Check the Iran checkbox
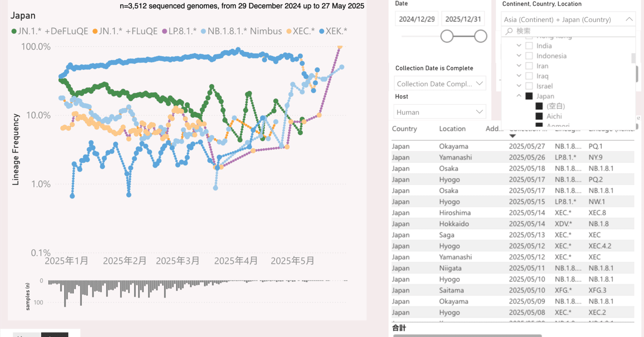Screen dimensions: 644x337 click(529, 66)
